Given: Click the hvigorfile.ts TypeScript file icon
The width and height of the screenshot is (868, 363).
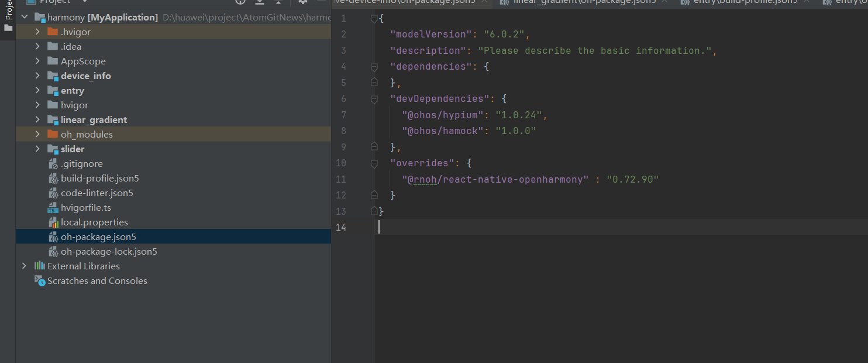Looking at the screenshot, I should coord(53,208).
